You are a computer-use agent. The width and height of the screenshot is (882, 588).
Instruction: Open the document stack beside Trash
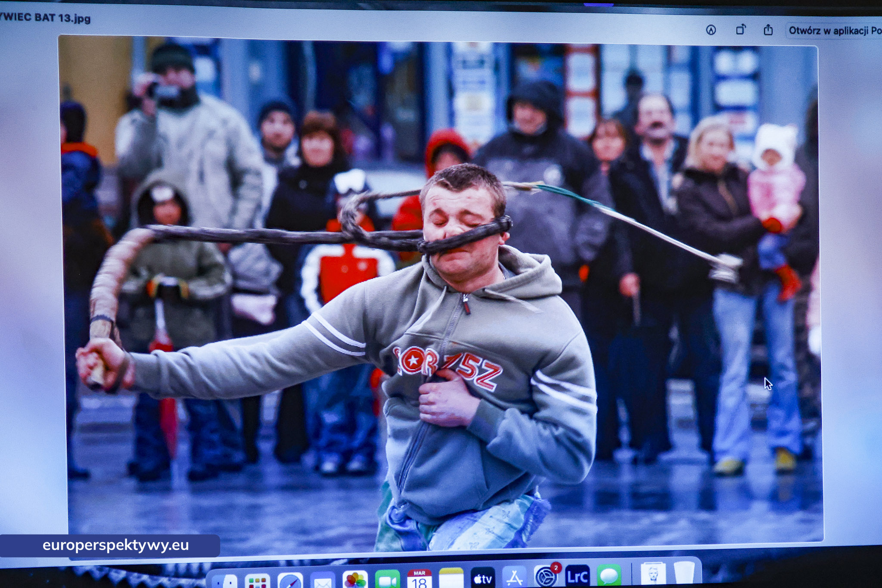tap(653, 574)
